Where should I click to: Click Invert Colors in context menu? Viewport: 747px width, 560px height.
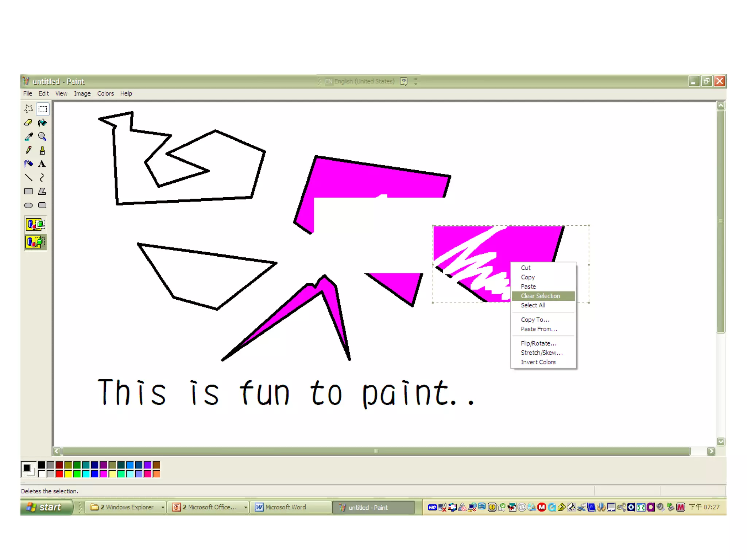pyautogui.click(x=538, y=362)
